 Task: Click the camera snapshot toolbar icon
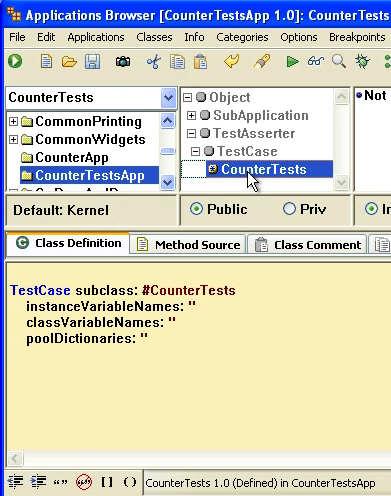coord(123,62)
